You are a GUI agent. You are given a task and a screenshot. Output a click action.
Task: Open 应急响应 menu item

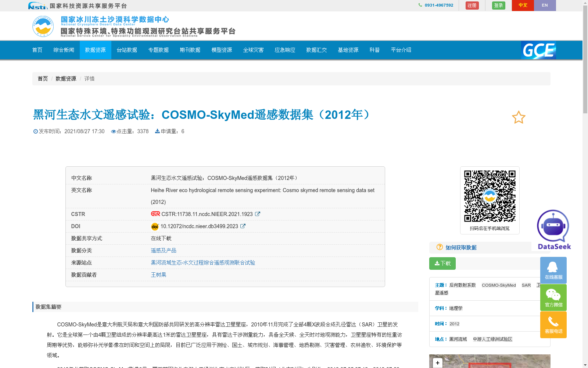point(285,50)
